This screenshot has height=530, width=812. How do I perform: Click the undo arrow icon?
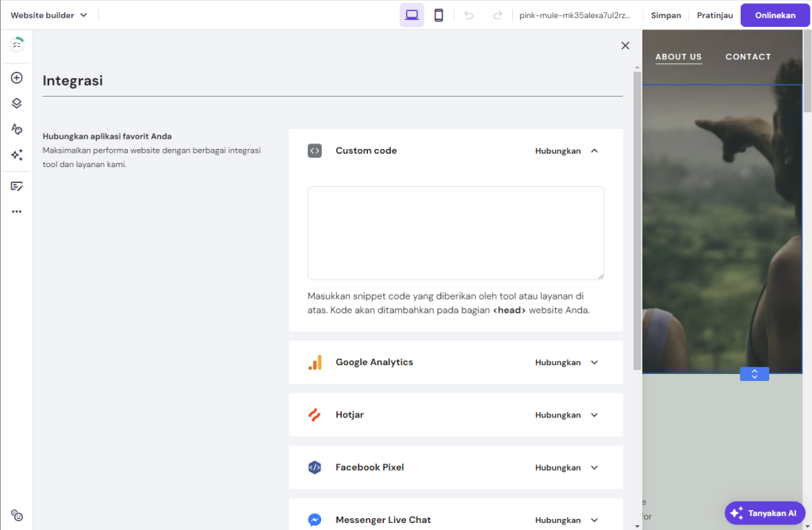467,14
